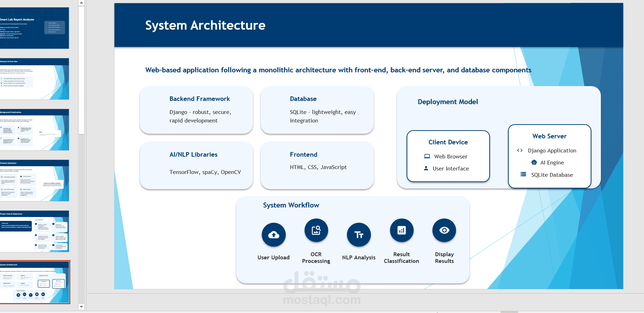
Task: Click the person icon beside User Interface
Action: point(426,168)
